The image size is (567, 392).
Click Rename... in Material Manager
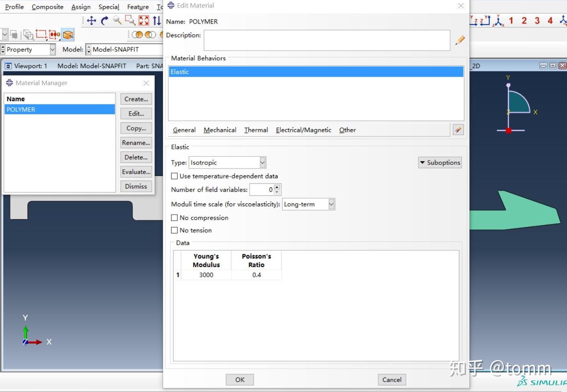coord(136,143)
